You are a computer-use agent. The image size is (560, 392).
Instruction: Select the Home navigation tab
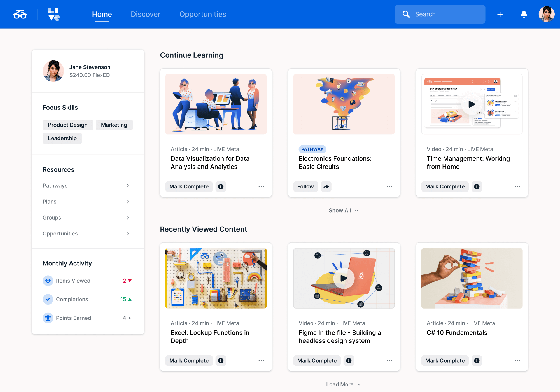click(x=102, y=14)
